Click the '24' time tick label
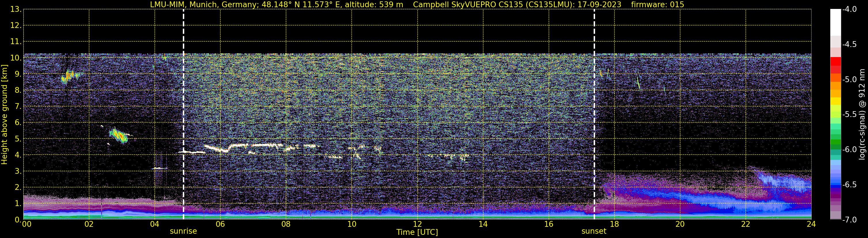This screenshot has width=868, height=238. (x=811, y=224)
